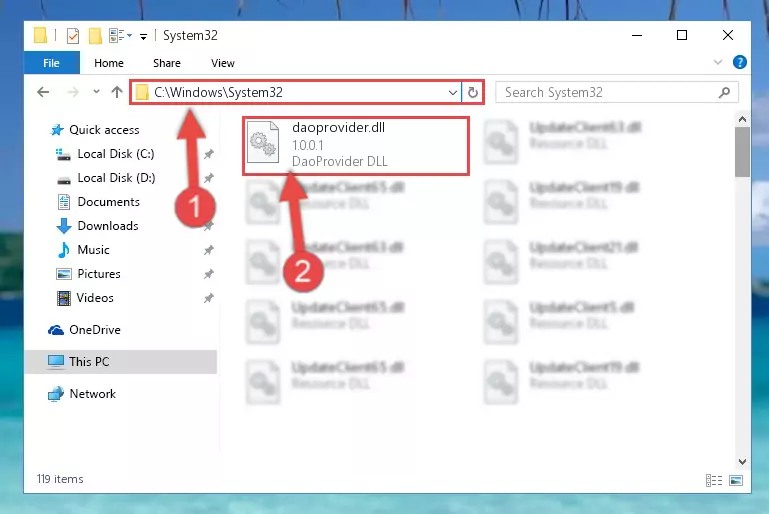This screenshot has width=769, height=514.
Task: Open the View ribbon tab
Action: point(223,63)
